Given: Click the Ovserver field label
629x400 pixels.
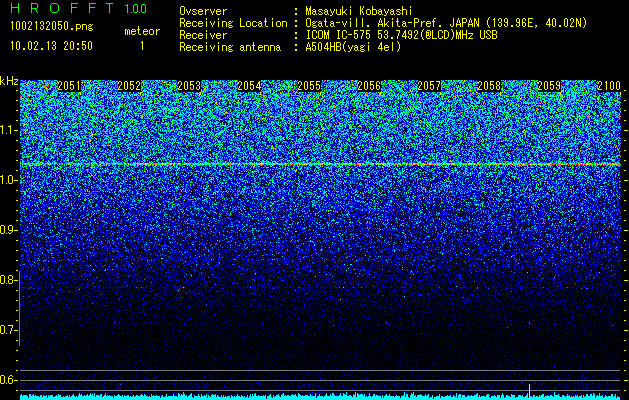Looking at the screenshot, I should click(x=203, y=11).
